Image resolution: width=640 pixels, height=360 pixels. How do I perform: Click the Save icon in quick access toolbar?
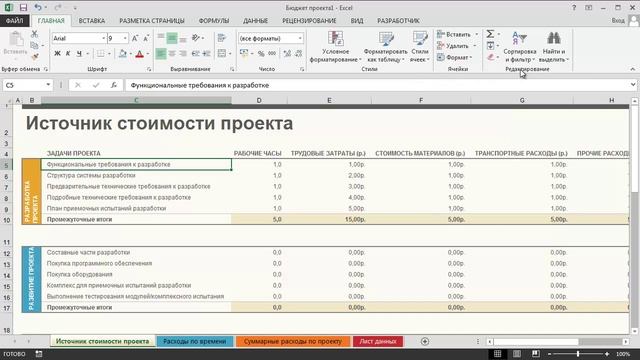(x=23, y=7)
